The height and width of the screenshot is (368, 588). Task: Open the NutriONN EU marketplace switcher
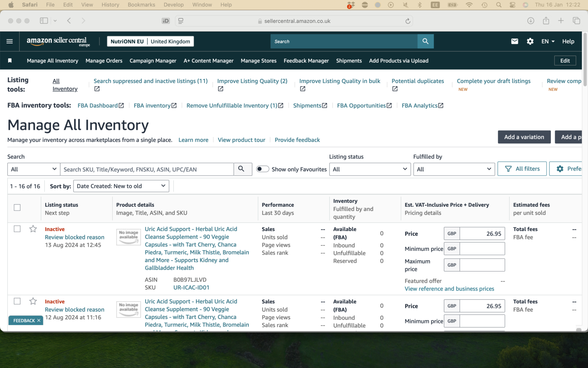click(x=150, y=41)
